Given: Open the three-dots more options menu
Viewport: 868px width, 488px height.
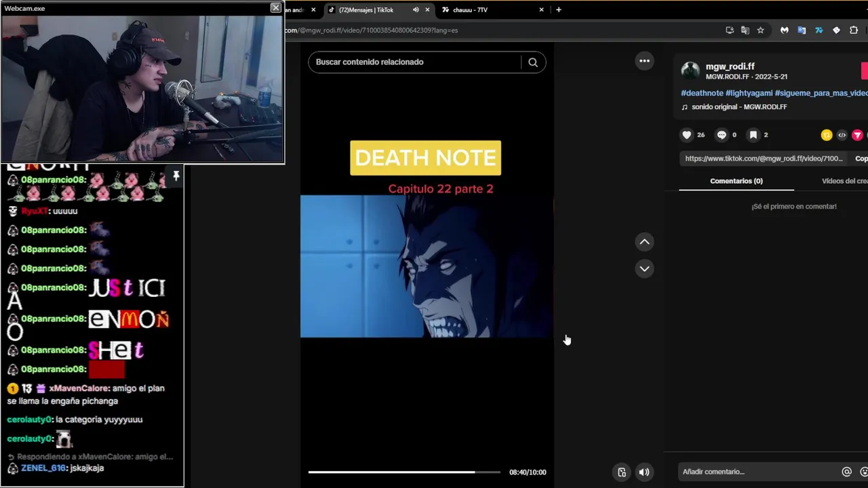Looking at the screenshot, I should (x=644, y=61).
